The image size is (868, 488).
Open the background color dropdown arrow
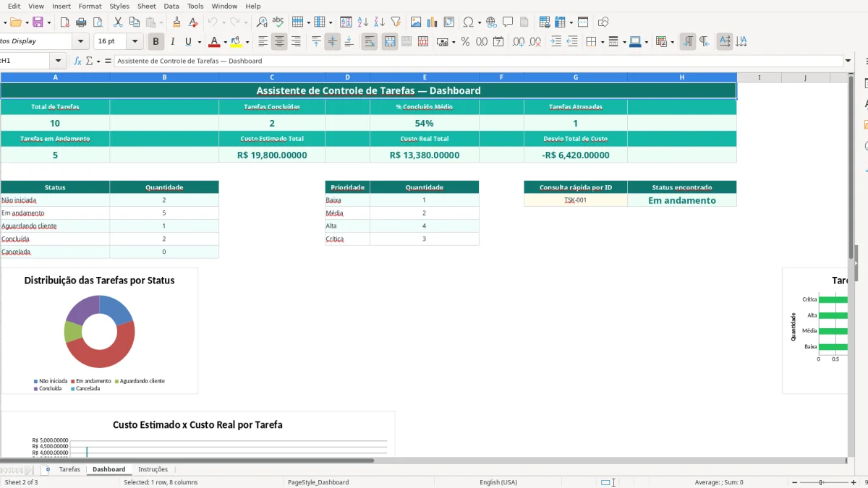point(247,42)
